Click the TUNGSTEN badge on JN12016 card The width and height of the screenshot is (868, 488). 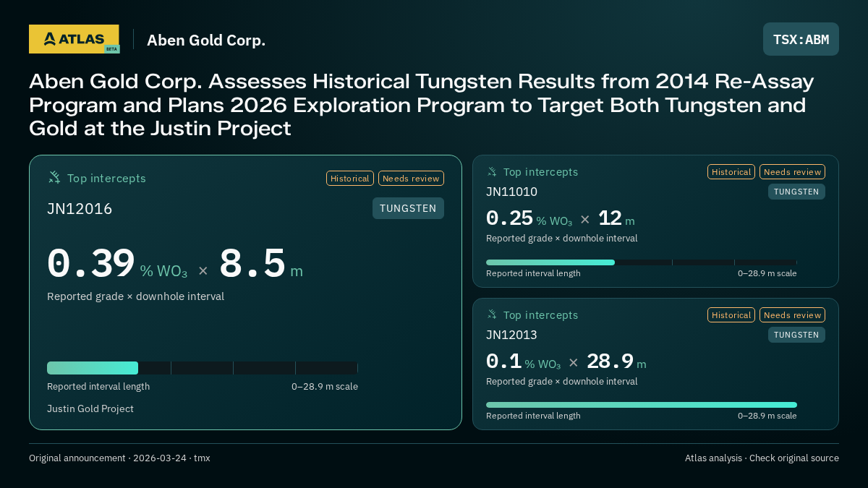[408, 208]
